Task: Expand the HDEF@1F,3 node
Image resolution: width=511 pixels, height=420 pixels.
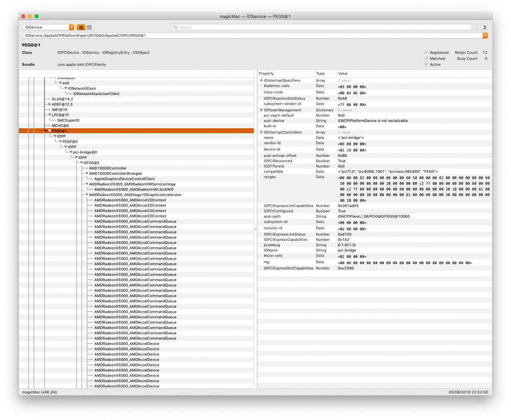Action: coord(50,105)
